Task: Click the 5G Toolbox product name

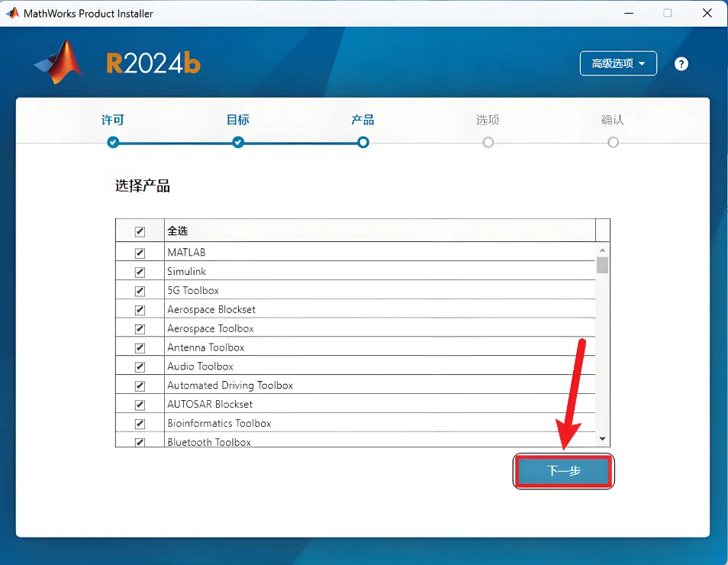Action: coord(192,290)
